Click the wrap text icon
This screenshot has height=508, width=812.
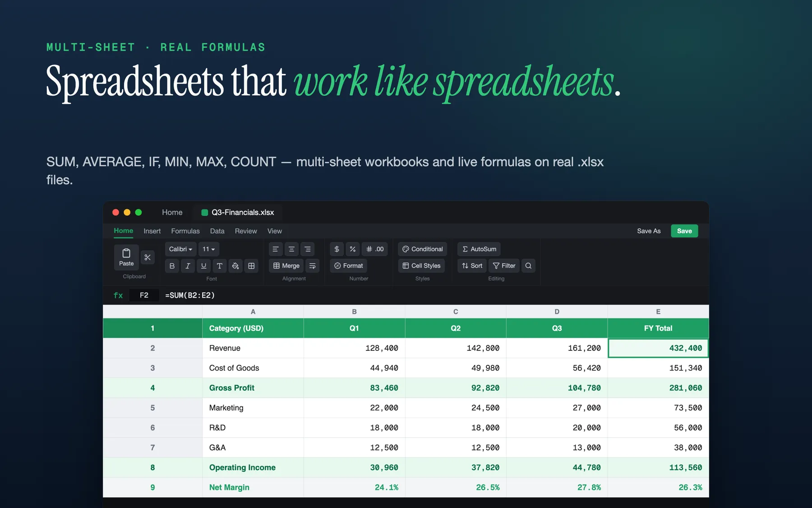click(x=312, y=266)
